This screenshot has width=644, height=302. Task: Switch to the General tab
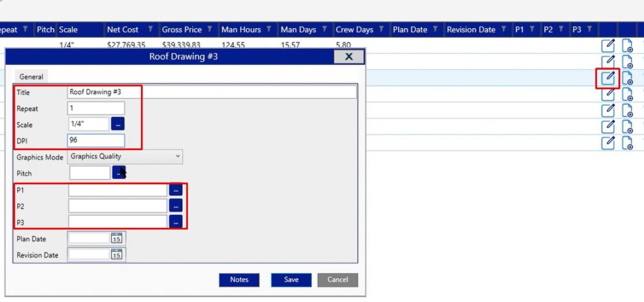click(x=32, y=77)
